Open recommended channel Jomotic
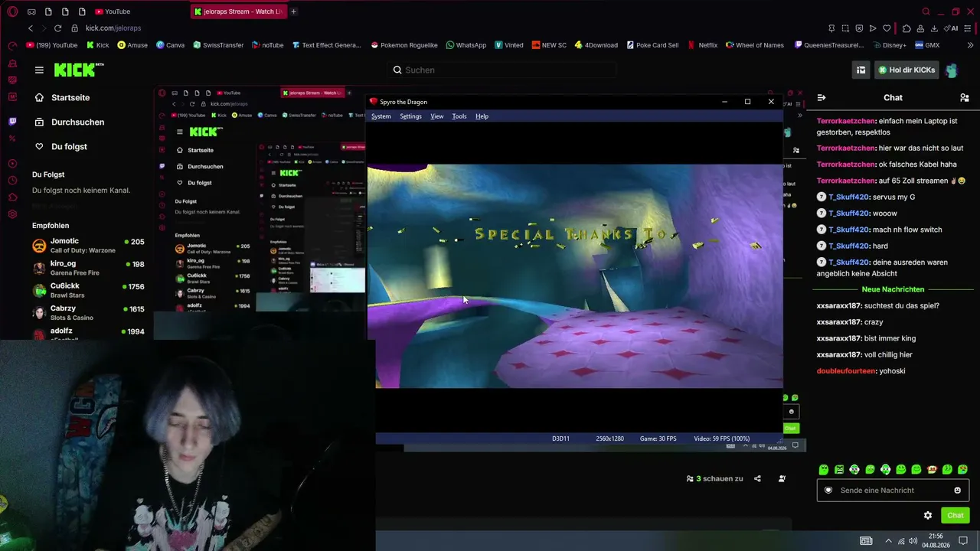The width and height of the screenshot is (980, 551). pos(88,246)
